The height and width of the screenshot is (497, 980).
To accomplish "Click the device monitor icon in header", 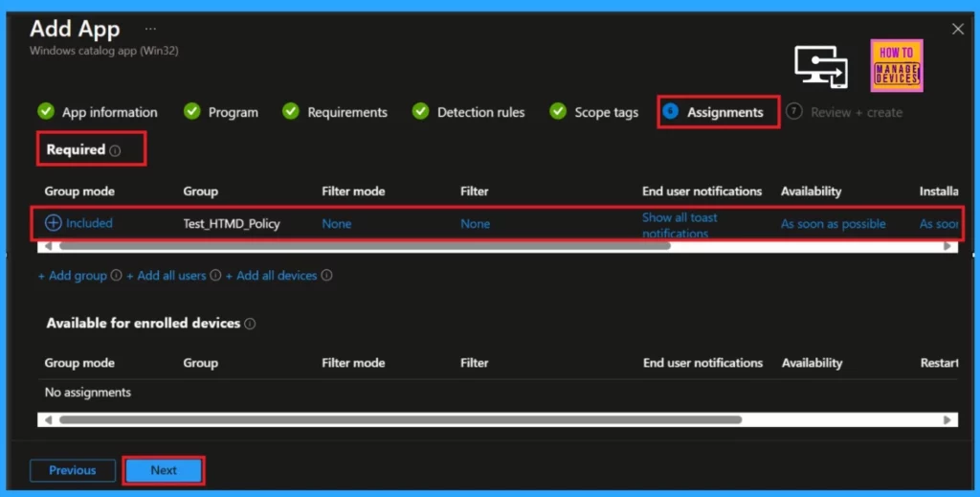I will 820,68.
